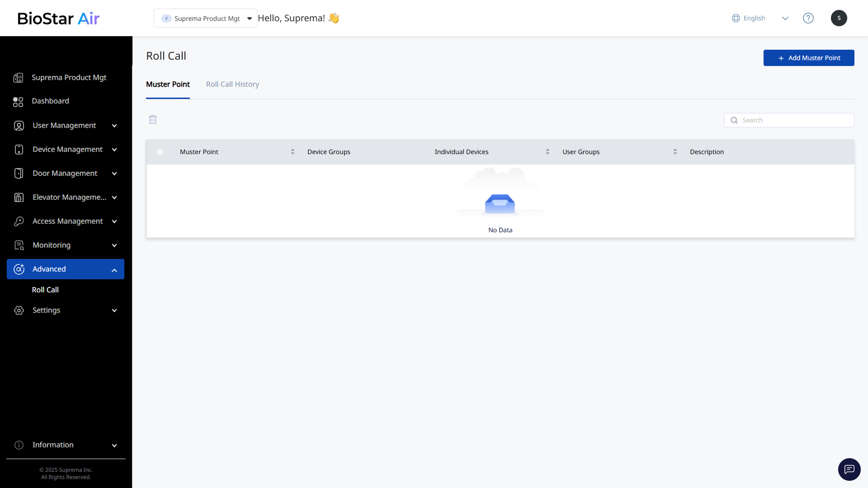This screenshot has width=868, height=488.
Task: Open the help question mark icon
Action: (808, 18)
